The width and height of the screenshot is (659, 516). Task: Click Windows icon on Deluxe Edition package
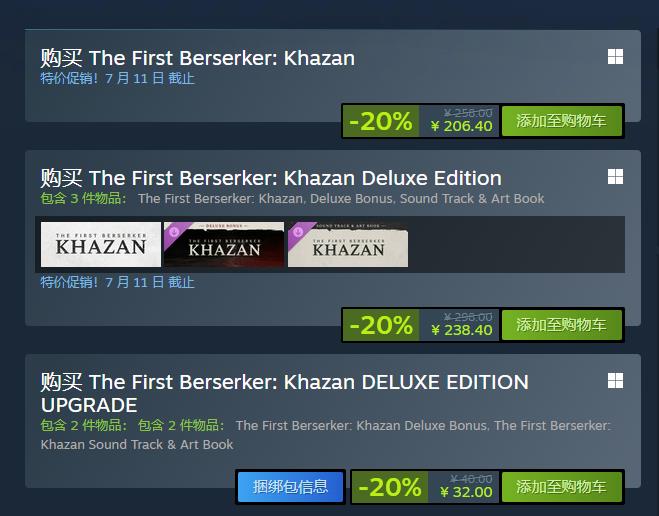tap(615, 177)
